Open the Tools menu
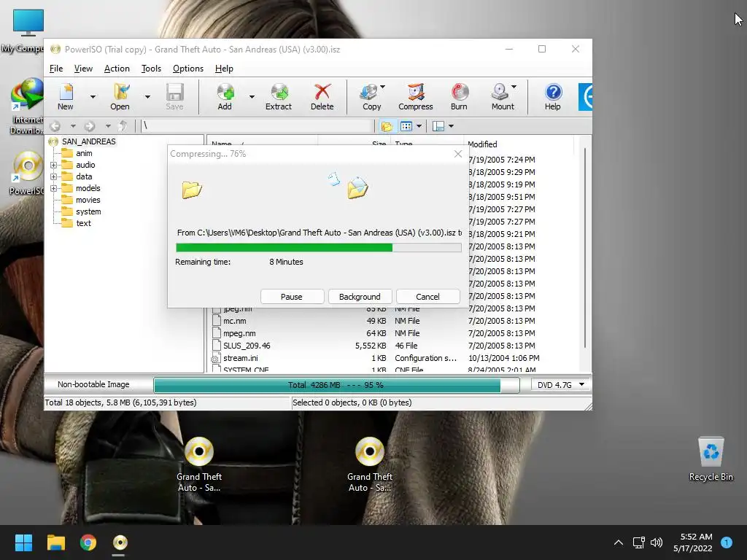747x560 pixels. click(x=152, y=69)
